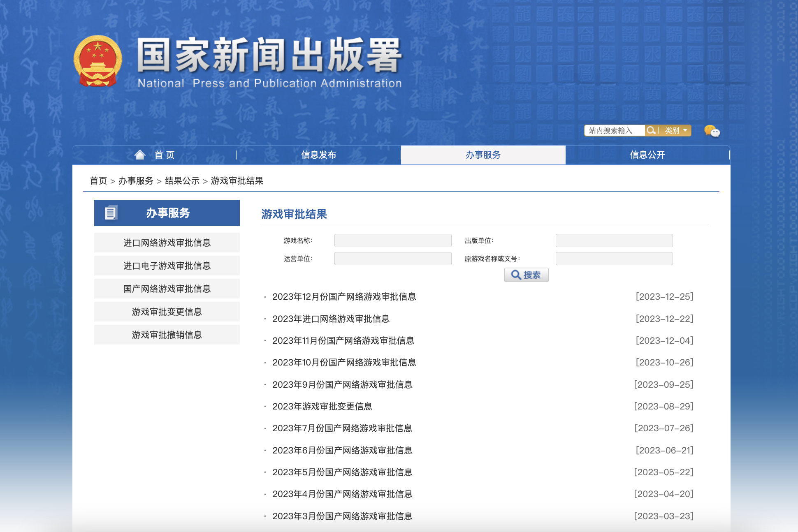Click 结果公示 in the breadcrumb

(182, 181)
